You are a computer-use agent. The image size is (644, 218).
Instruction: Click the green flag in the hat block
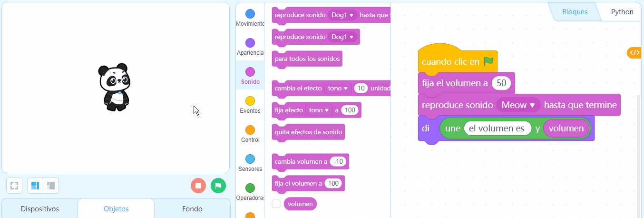coord(488,61)
